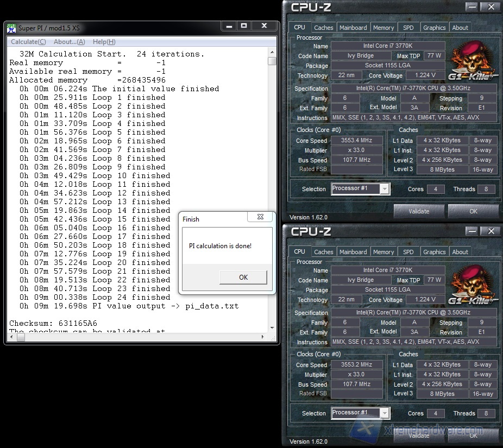Viewport: 503px width, 448px height.
Task: Close the Finish dialog with X icon
Action: coord(260,217)
